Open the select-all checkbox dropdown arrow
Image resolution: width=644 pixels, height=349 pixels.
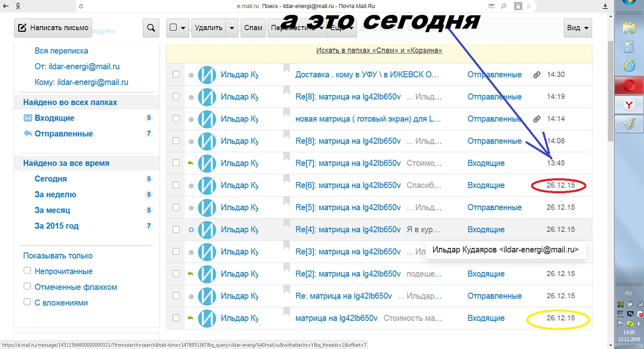pos(183,28)
